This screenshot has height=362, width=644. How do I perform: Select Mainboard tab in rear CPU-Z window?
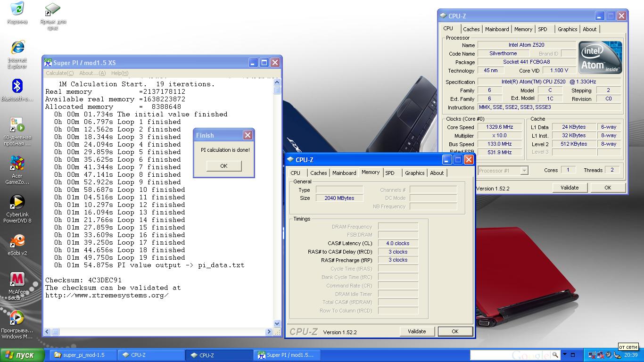click(497, 29)
